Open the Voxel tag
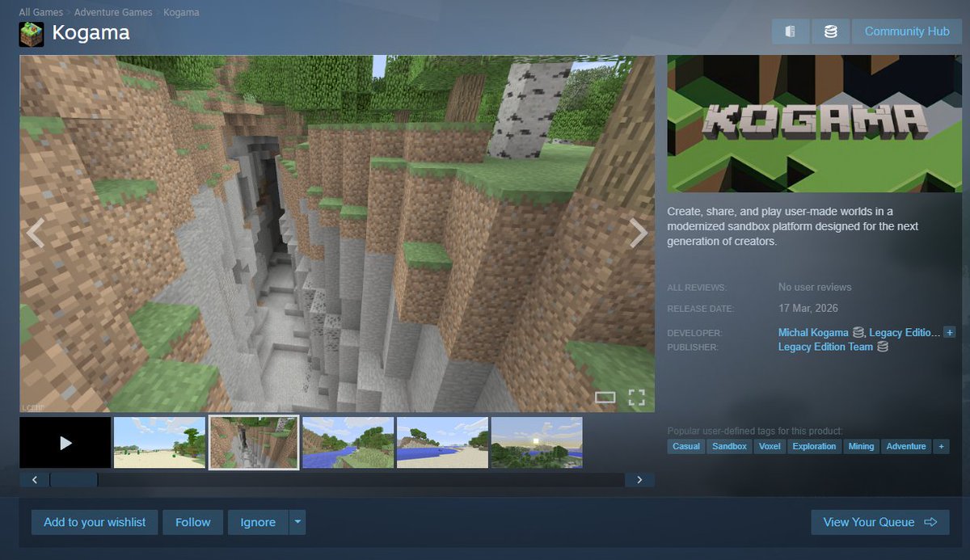The image size is (970, 560). click(x=770, y=446)
